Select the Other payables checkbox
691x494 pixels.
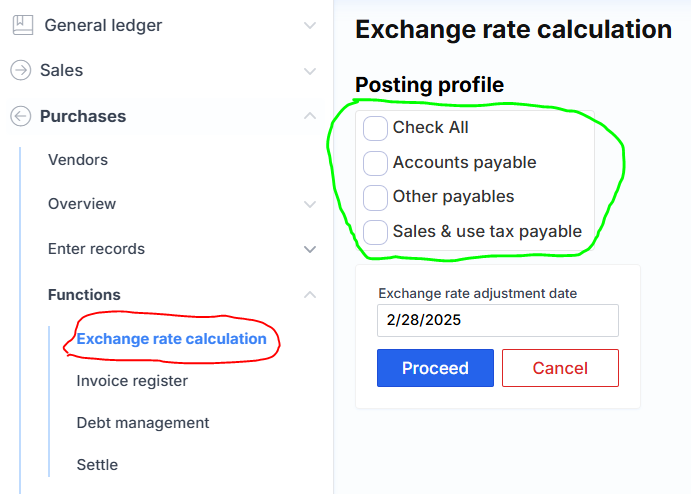click(x=375, y=197)
